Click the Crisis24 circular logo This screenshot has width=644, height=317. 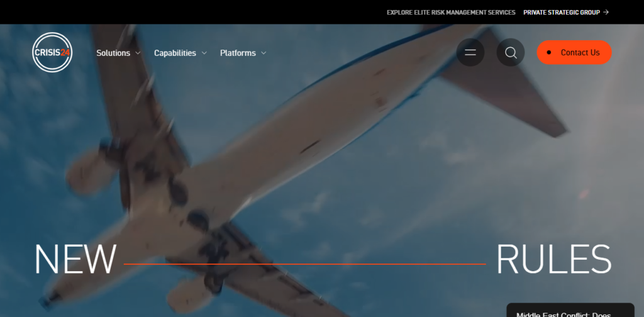tap(52, 53)
